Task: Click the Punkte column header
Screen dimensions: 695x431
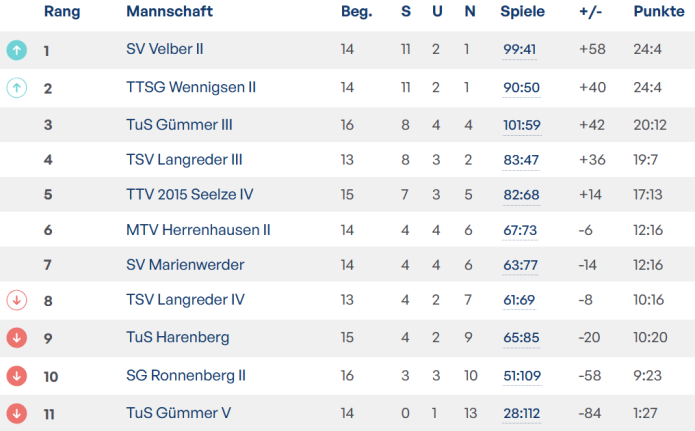Action: pyautogui.click(x=658, y=12)
